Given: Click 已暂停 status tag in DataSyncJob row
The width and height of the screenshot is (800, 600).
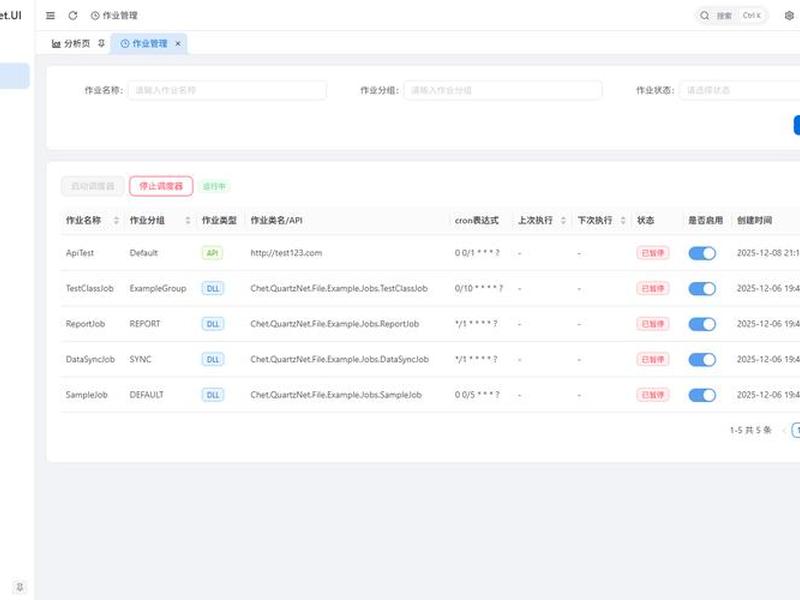Looking at the screenshot, I should (653, 360).
